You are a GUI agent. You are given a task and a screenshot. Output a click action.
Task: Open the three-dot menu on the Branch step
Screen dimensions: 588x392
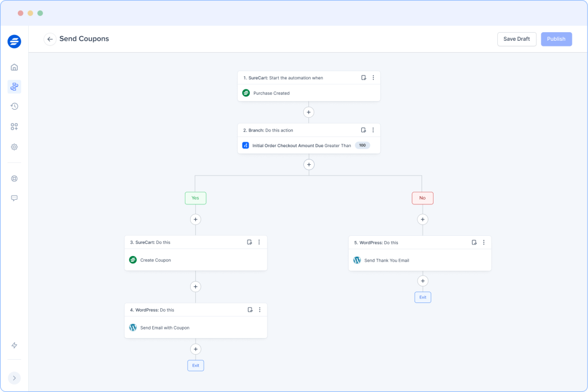click(373, 130)
